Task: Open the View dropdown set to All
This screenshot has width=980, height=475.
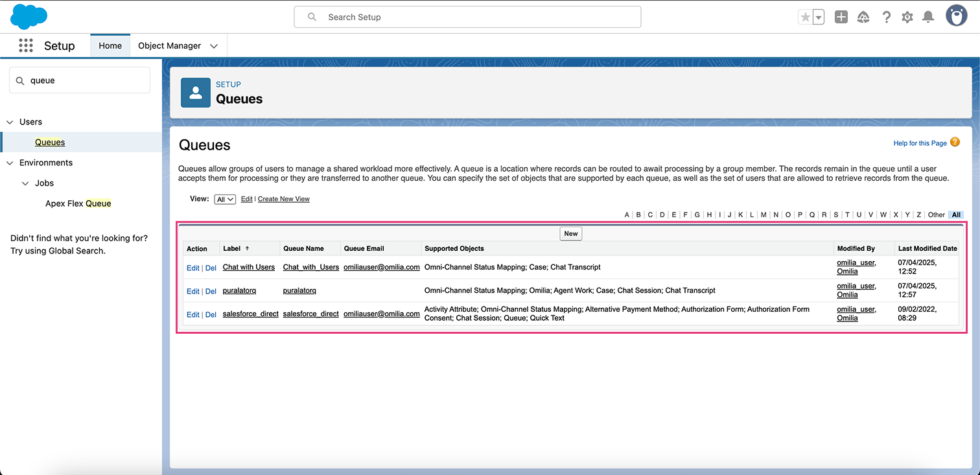Action: click(225, 200)
